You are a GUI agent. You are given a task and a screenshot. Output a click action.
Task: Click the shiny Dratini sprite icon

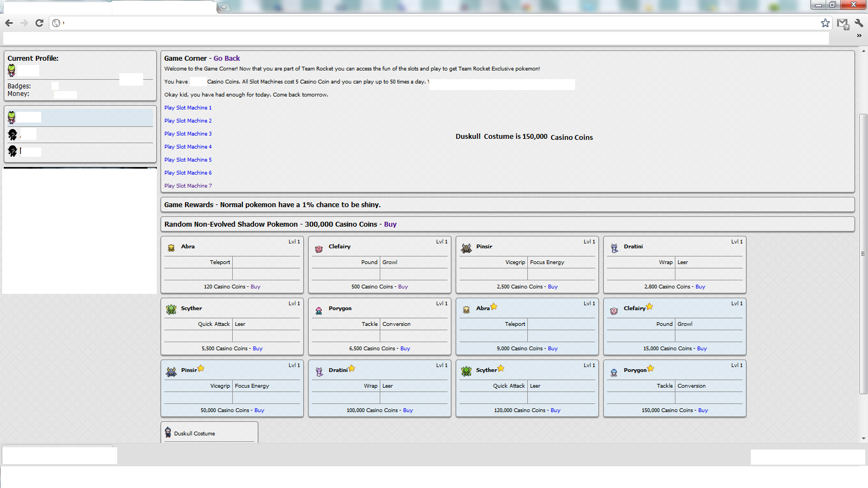coord(319,372)
